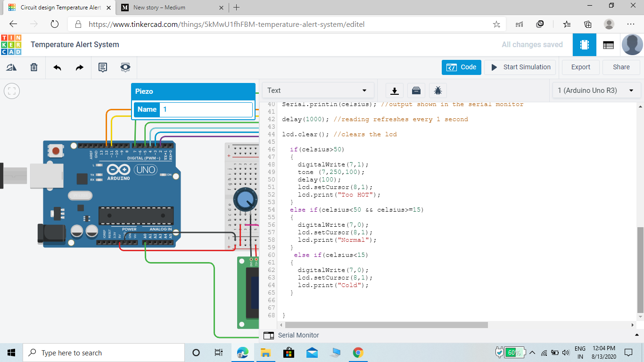
Task: Click the rotate component icon
Action: pos(11,67)
